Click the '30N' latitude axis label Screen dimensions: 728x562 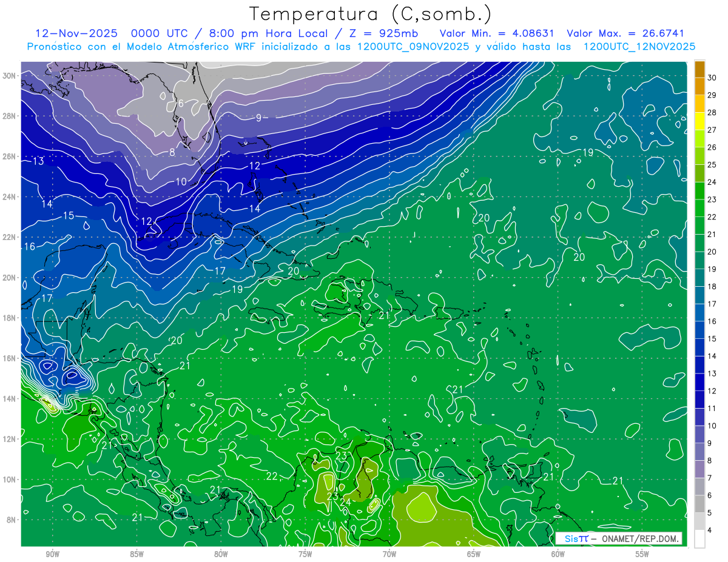tap(9, 76)
